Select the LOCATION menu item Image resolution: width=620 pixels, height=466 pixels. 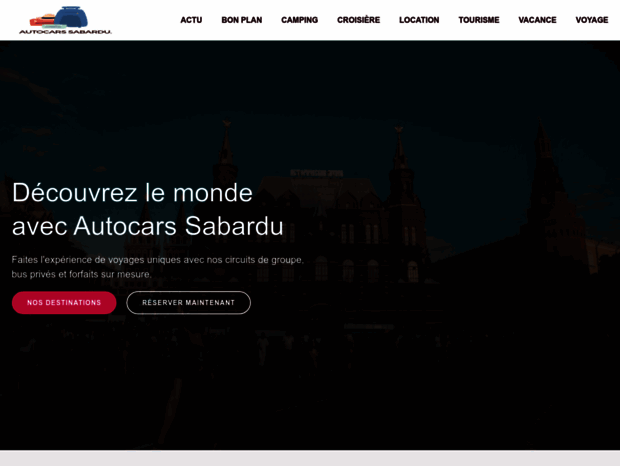(419, 20)
